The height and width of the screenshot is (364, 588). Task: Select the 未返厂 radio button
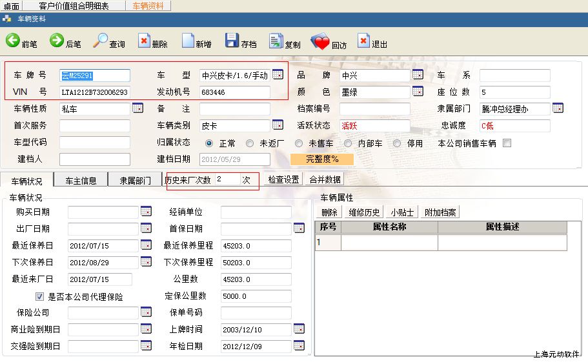pos(249,143)
